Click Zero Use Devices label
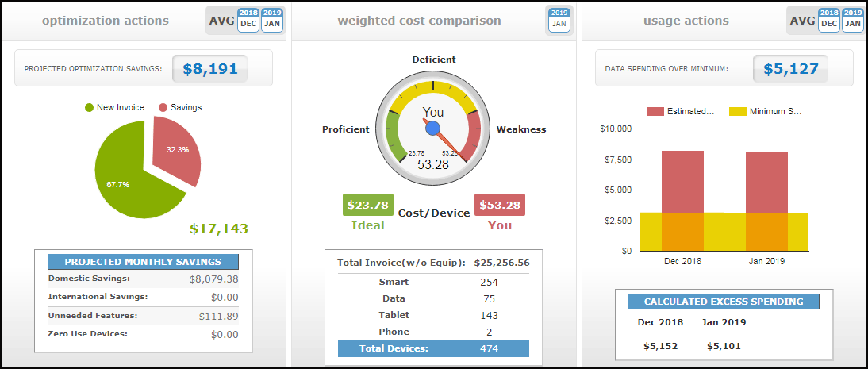 pos(88,334)
